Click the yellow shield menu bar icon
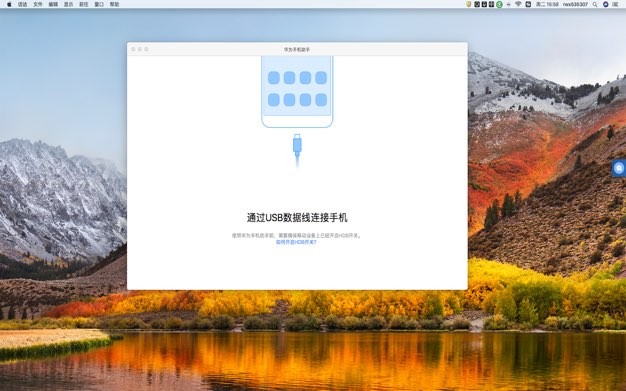The image size is (626, 391). click(469, 4)
